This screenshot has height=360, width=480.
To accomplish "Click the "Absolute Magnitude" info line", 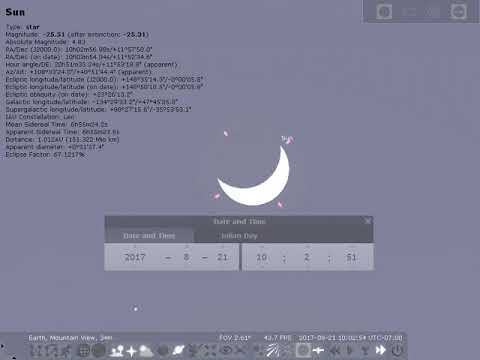I will click(x=46, y=42).
